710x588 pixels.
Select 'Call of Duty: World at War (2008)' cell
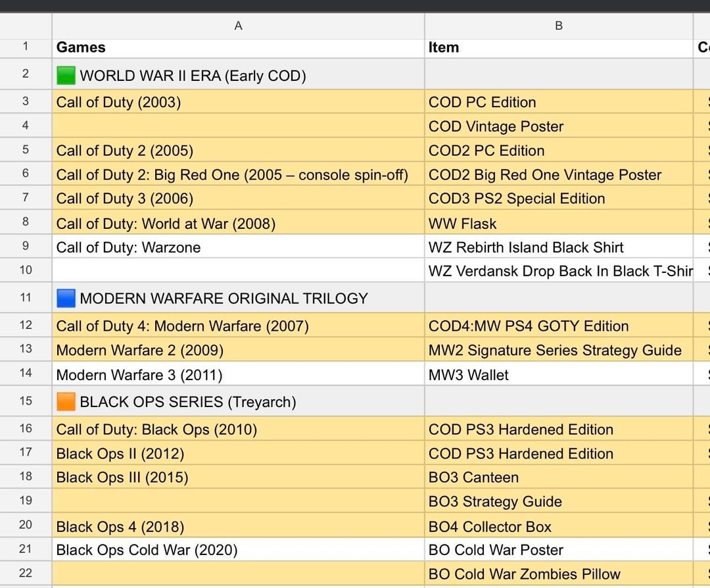(x=238, y=223)
